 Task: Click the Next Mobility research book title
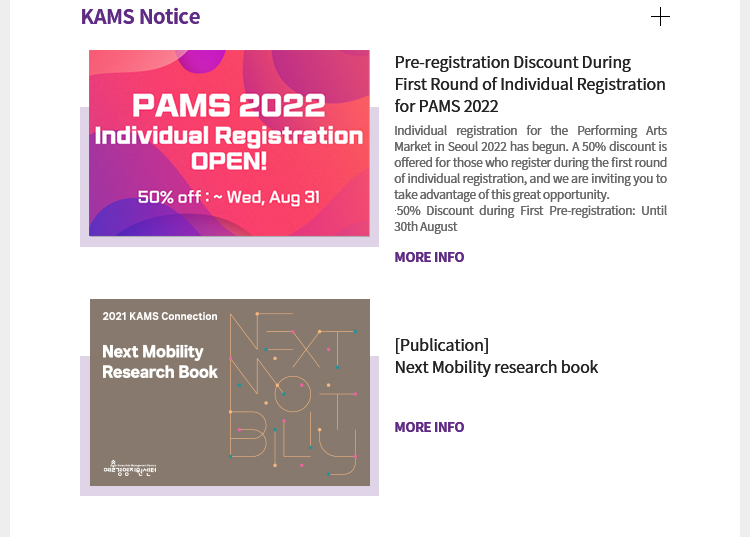coord(496,367)
